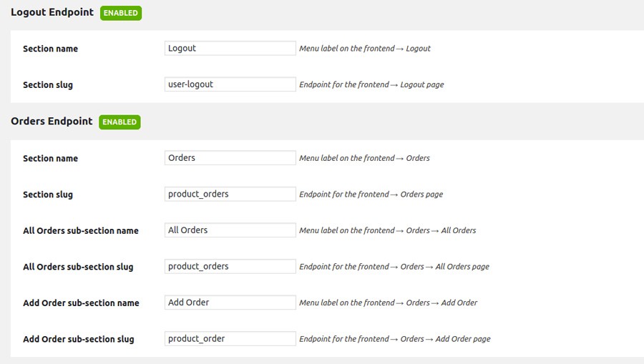This screenshot has width=644, height=364.
Task: Click the All Orders sub-section name field
Action: [230, 230]
